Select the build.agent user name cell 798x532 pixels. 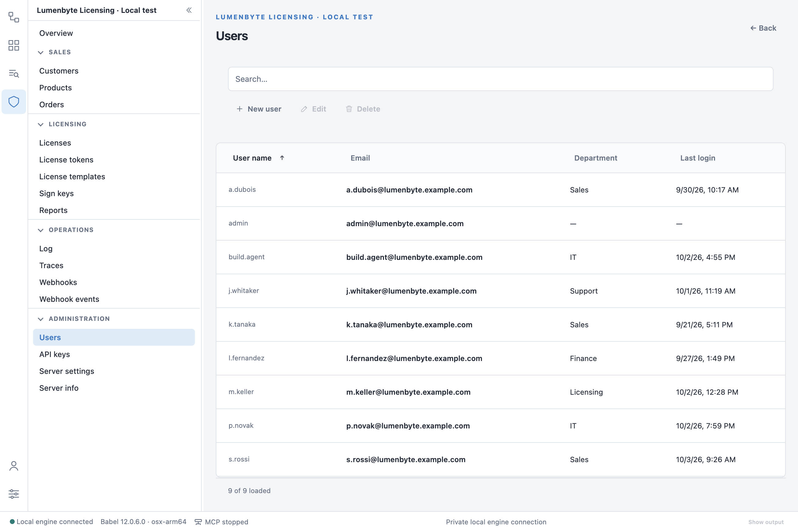click(247, 257)
